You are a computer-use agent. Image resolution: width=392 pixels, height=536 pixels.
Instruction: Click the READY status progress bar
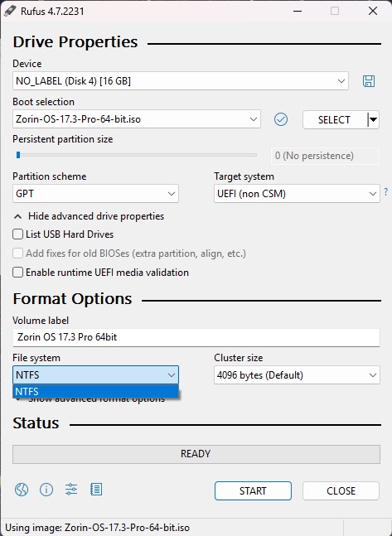[196, 454]
